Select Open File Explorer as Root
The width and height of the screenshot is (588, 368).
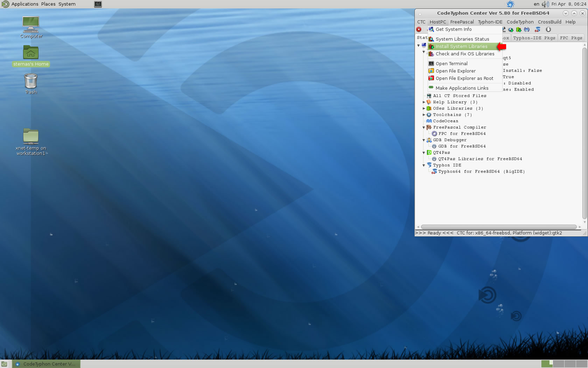click(x=464, y=79)
